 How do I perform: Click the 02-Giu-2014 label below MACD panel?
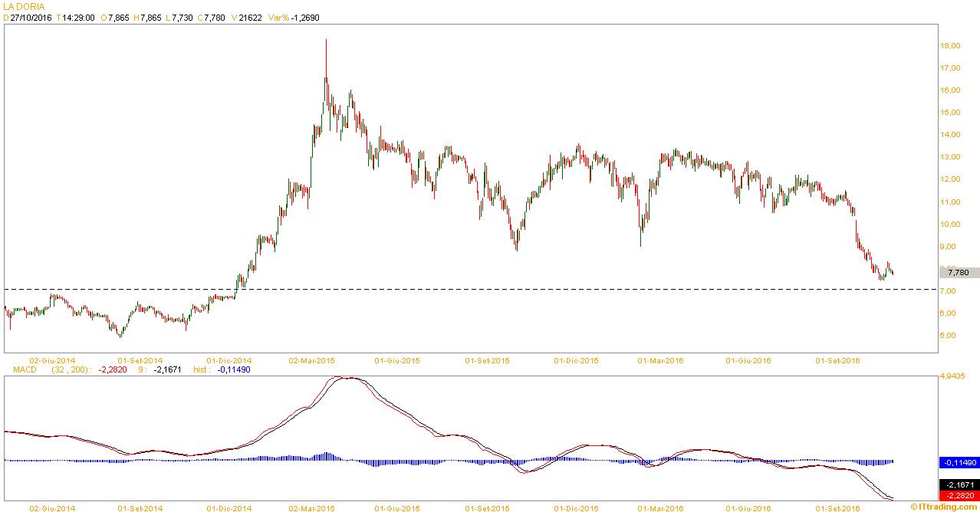[x=52, y=507]
